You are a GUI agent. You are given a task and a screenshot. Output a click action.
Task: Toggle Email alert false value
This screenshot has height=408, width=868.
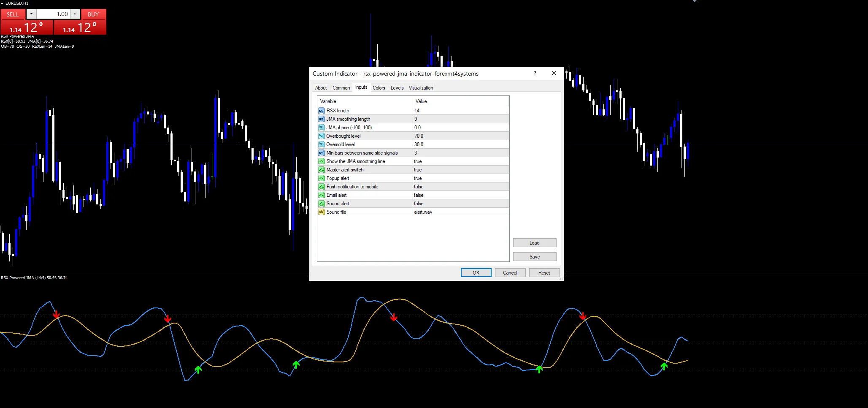461,195
